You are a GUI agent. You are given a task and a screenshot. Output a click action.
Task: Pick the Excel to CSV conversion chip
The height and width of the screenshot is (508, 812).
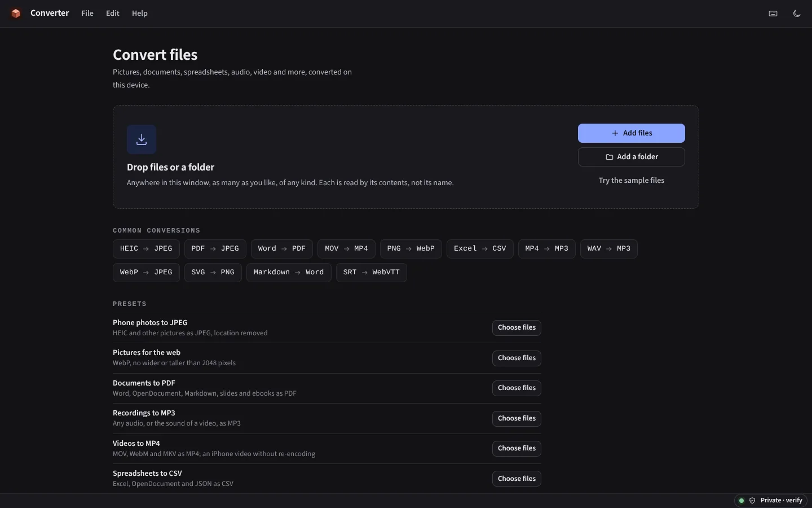click(x=480, y=249)
